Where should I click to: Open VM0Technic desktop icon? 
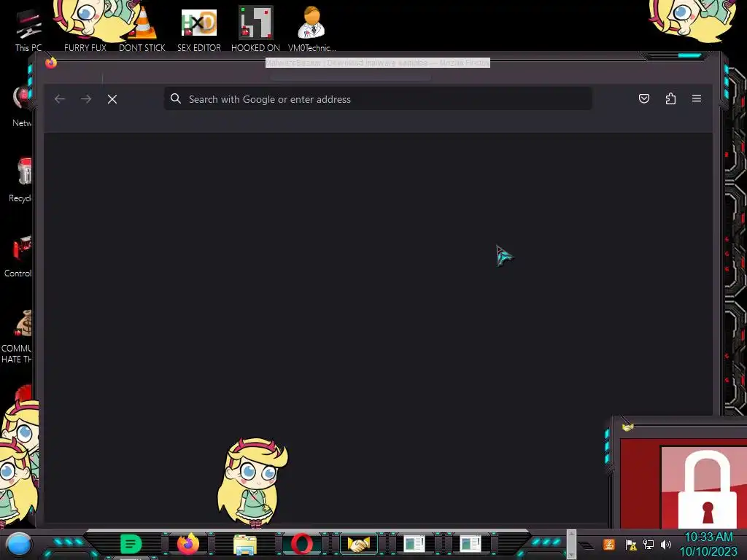pos(312,30)
